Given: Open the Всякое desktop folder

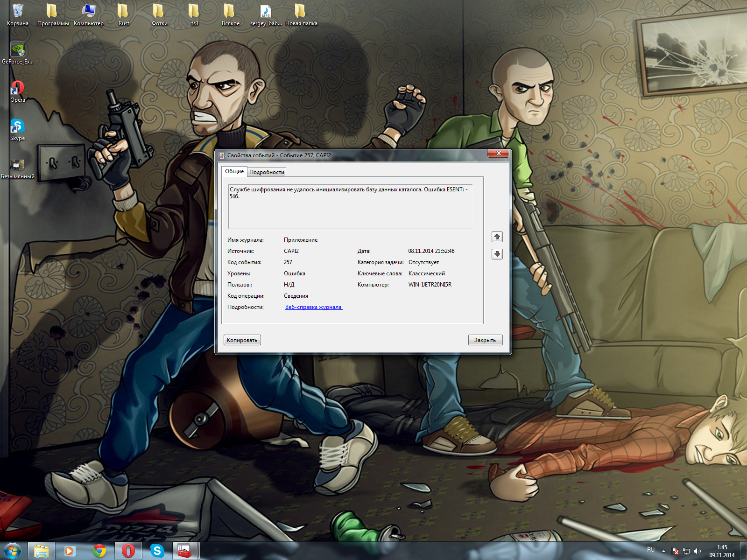Looking at the screenshot, I should click(230, 14).
